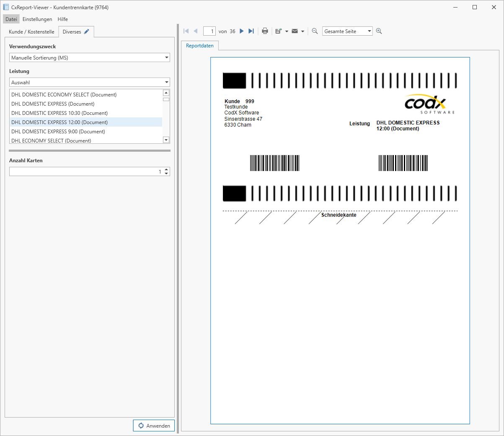Image resolution: width=504 pixels, height=436 pixels.
Task: Print the report with the printer icon
Action: click(265, 31)
